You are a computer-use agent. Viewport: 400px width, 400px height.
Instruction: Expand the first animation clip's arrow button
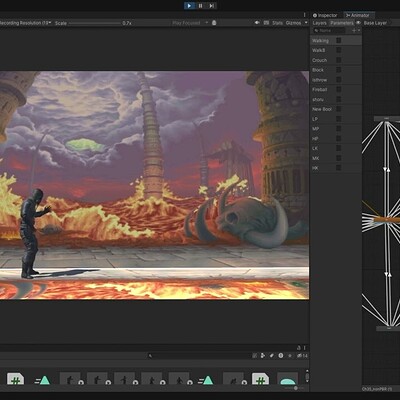click(81, 382)
